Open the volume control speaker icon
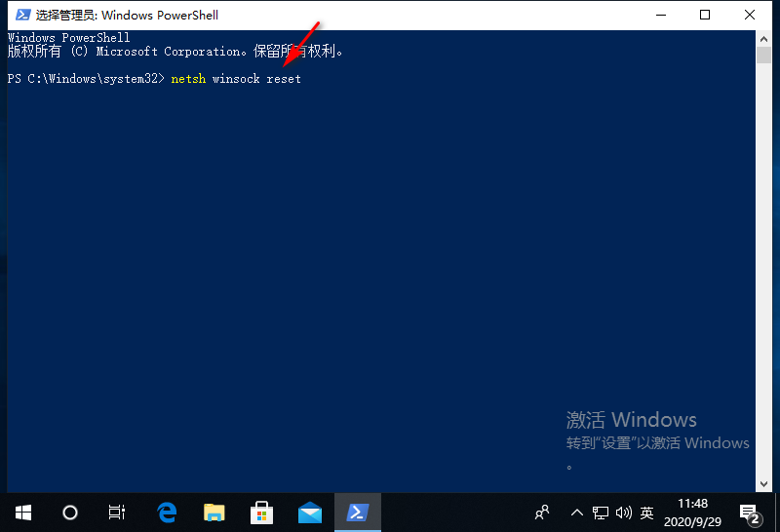This screenshot has height=532, width=780. pyautogui.click(x=623, y=512)
